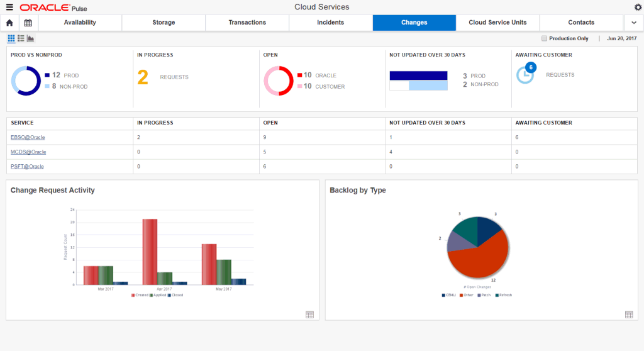This screenshot has width=644, height=351.
Task: Click the Closed blue legend swatch
Action: [x=169, y=295]
